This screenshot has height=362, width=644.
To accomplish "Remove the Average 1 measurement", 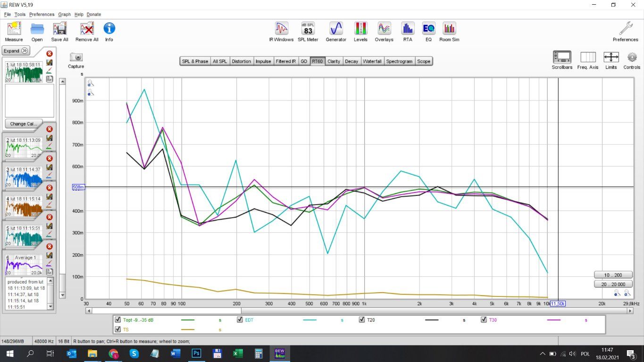I will 50,247.
